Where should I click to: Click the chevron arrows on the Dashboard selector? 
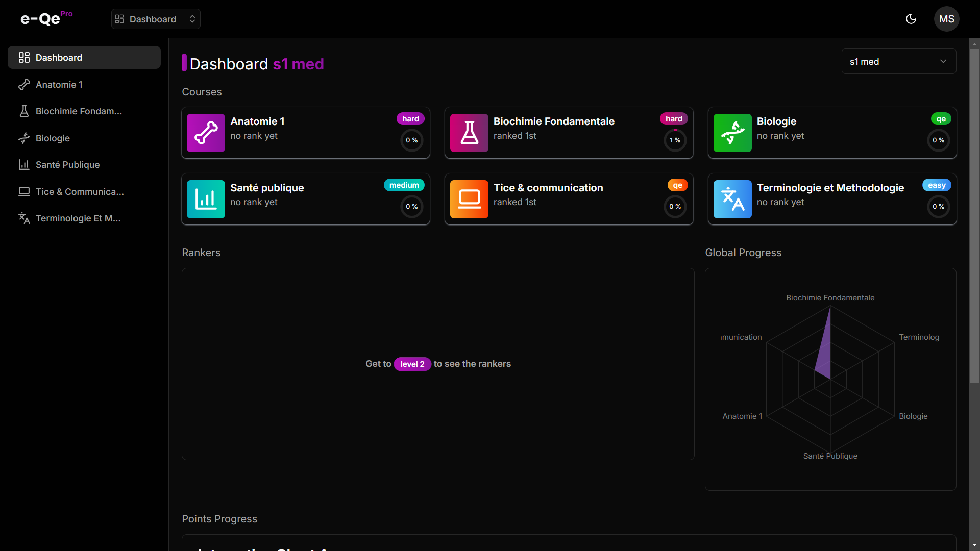click(192, 19)
